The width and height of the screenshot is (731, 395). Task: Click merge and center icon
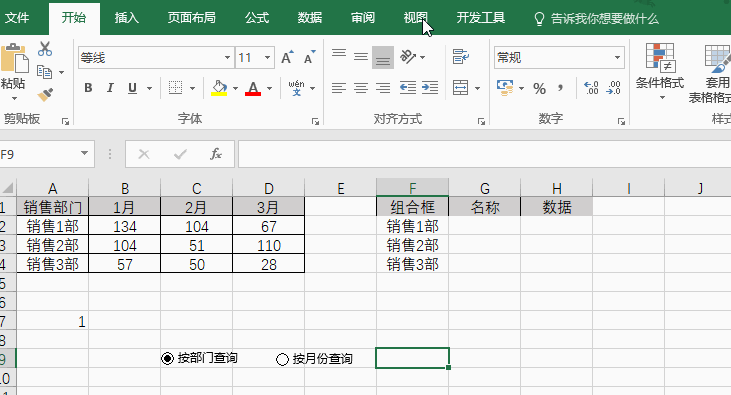tap(461, 88)
